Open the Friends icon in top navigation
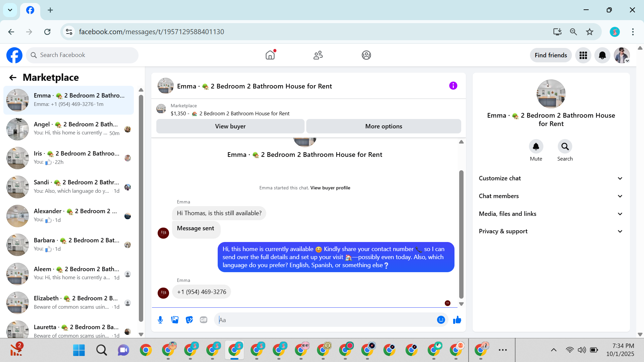The width and height of the screenshot is (644, 362). [x=318, y=55]
